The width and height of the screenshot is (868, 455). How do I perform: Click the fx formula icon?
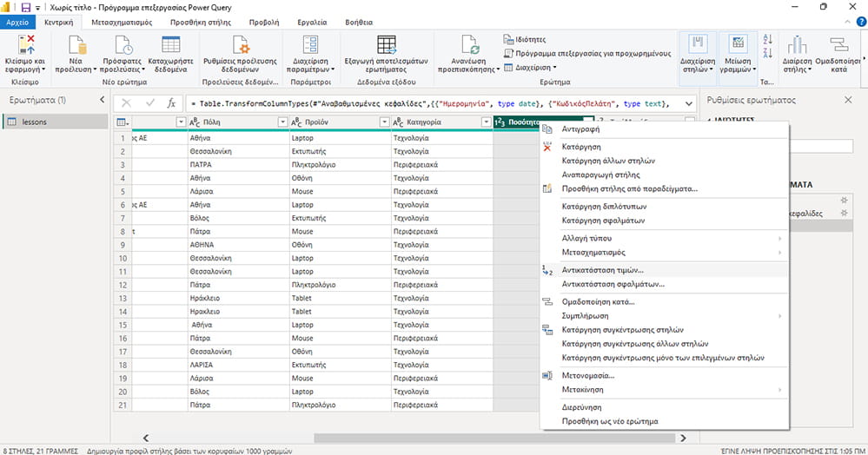tap(172, 103)
